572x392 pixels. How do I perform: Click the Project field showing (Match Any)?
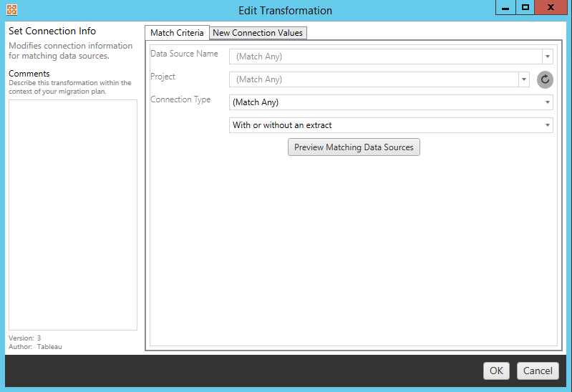[x=374, y=79]
